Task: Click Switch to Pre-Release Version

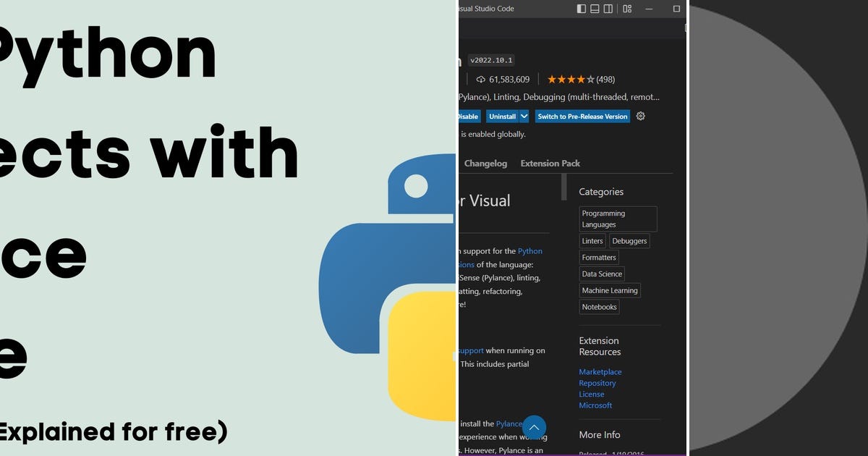Action: pos(582,116)
